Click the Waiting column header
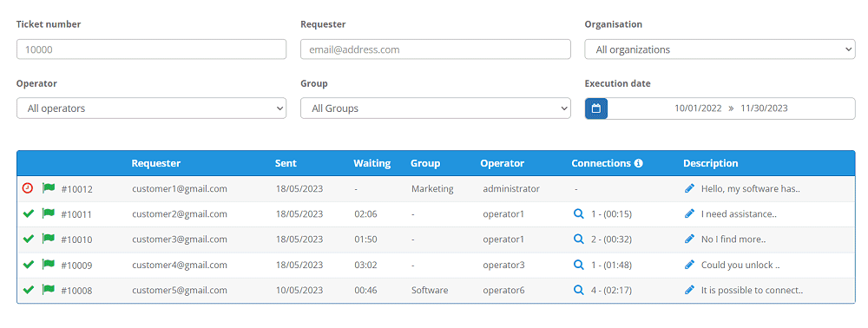The image size is (868, 328). [372, 163]
